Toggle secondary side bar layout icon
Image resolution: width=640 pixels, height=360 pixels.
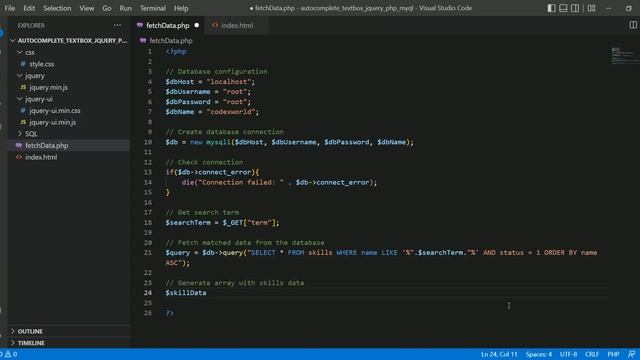575,8
